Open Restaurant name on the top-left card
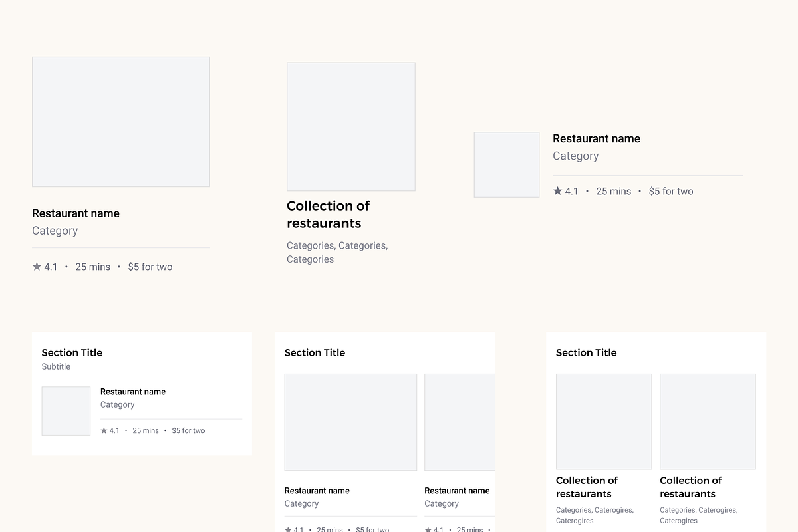Viewport: 798px width, 532px height. click(x=75, y=213)
